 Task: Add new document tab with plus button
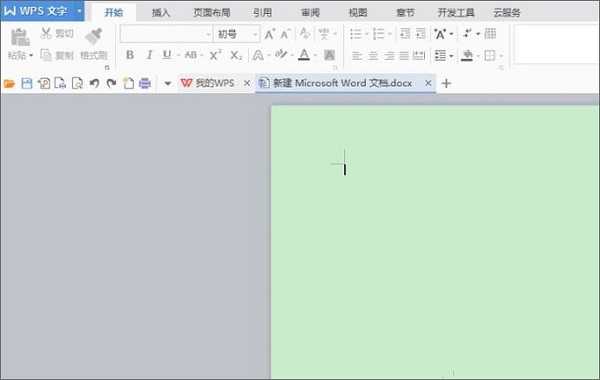446,83
